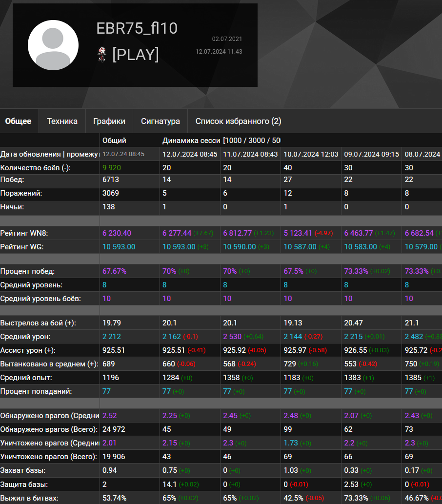The height and width of the screenshot is (504, 442).
Task: Click the 10.07.2024 12:03 session date
Action: 311,154
